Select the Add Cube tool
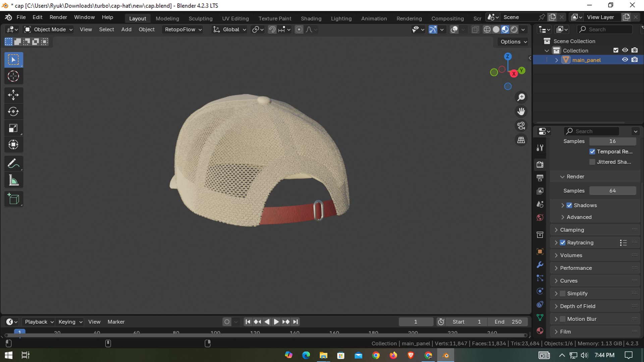 (x=13, y=199)
